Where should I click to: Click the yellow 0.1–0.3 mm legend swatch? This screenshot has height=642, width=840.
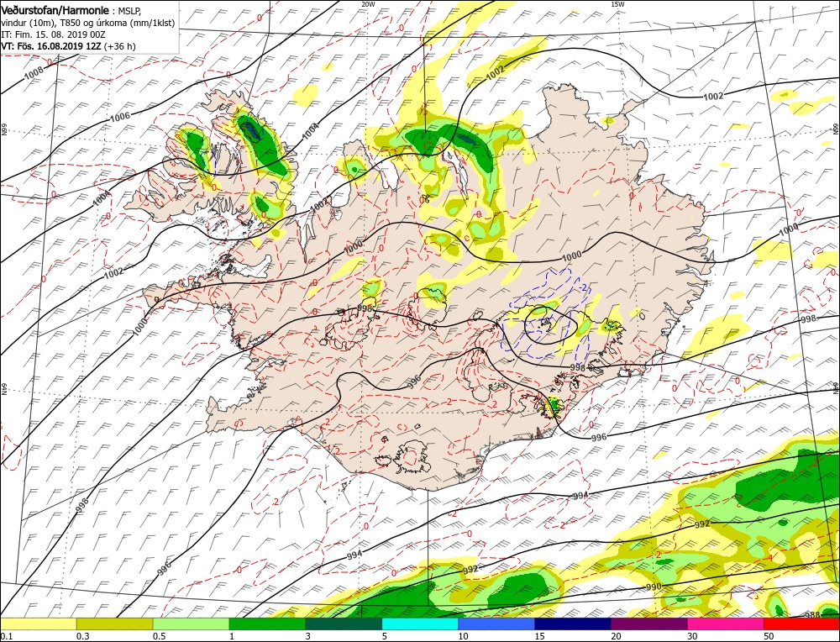click(x=38, y=624)
